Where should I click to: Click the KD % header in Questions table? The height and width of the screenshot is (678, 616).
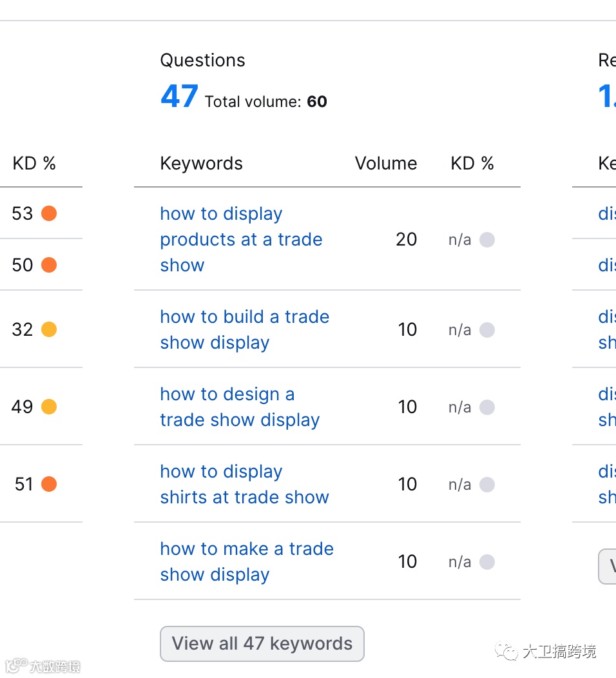[x=472, y=163]
